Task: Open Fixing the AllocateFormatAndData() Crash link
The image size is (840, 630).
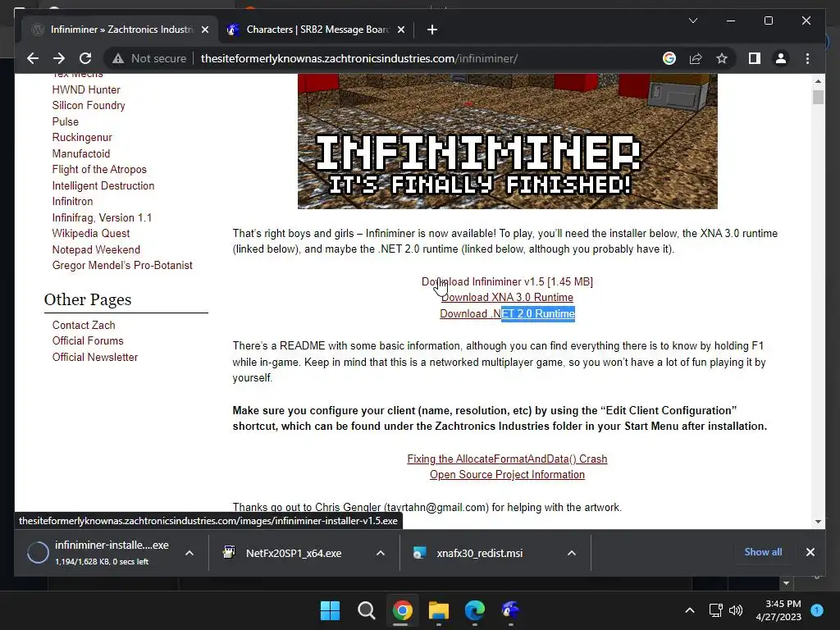Action: pos(507,459)
